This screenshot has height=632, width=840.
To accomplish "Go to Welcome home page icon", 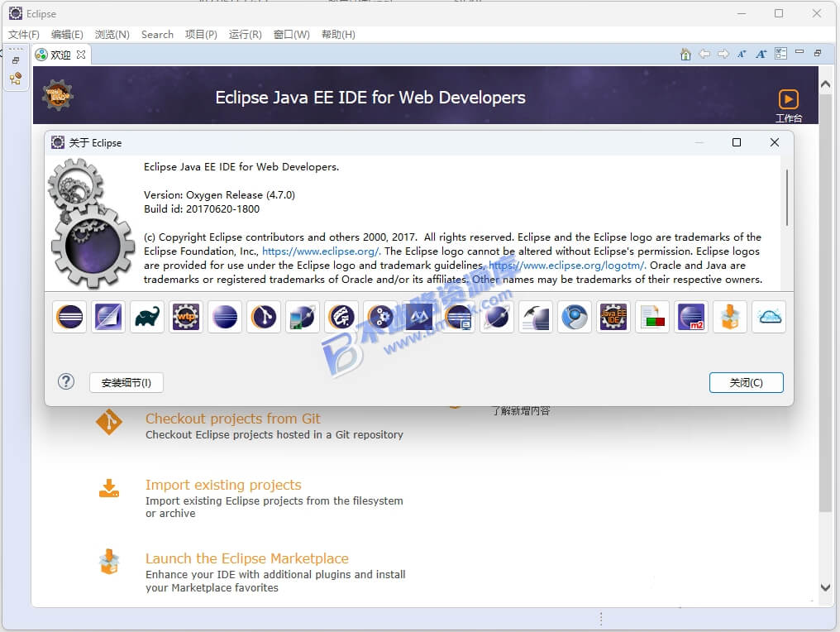I will point(685,54).
